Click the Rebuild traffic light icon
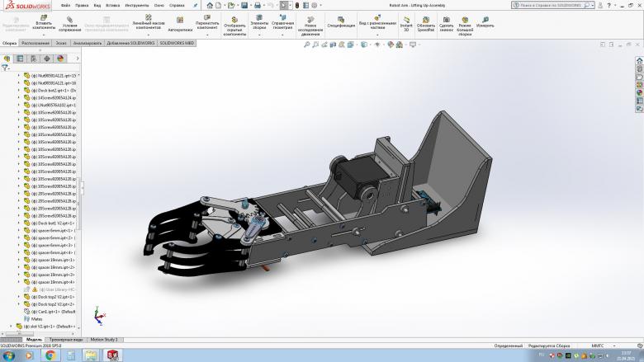Viewport: 644px width, 362px height. coord(297,5)
